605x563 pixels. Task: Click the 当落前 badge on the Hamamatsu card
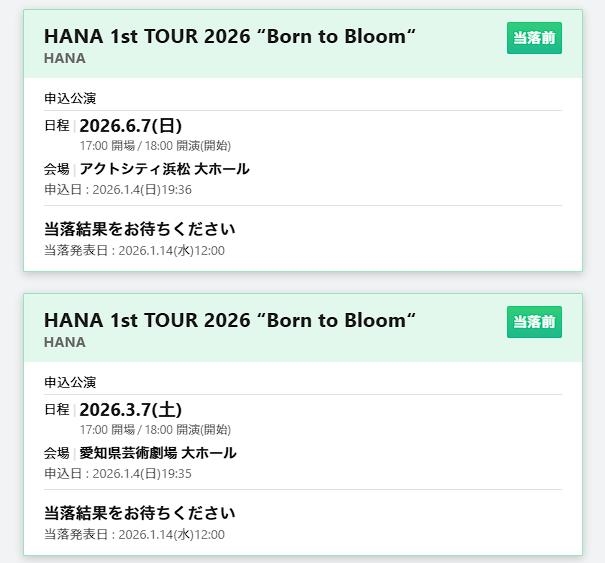(x=534, y=38)
